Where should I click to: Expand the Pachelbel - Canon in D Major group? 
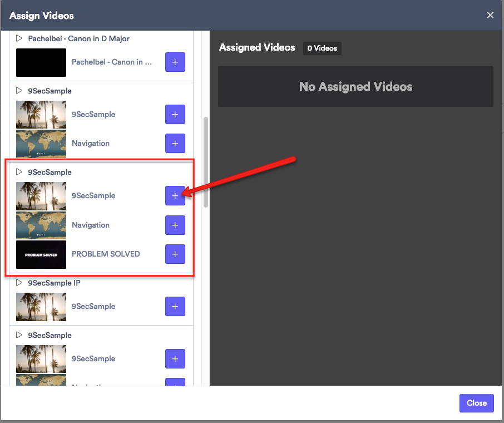pyautogui.click(x=18, y=38)
